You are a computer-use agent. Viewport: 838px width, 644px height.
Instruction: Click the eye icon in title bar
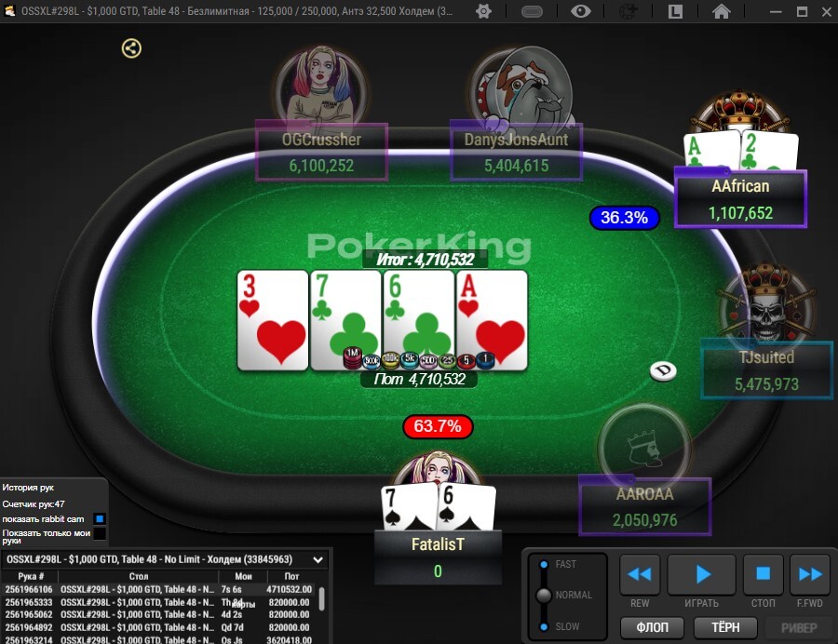pyautogui.click(x=580, y=11)
